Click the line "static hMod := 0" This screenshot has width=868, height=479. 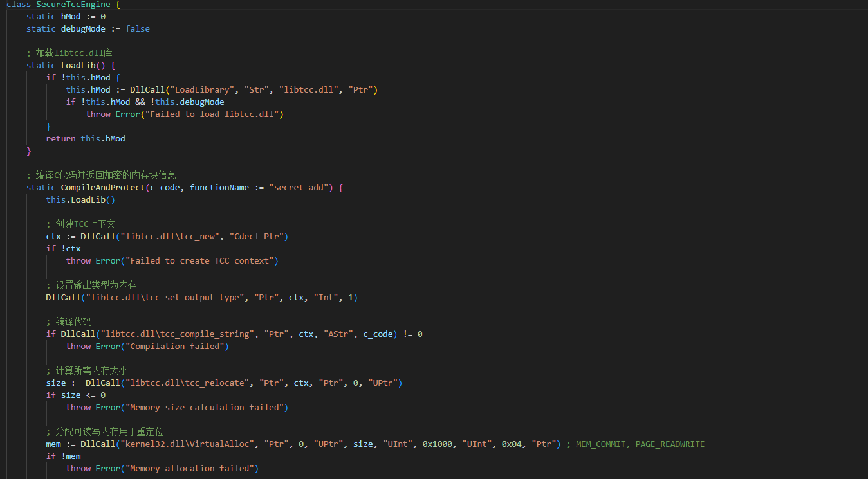coord(66,17)
